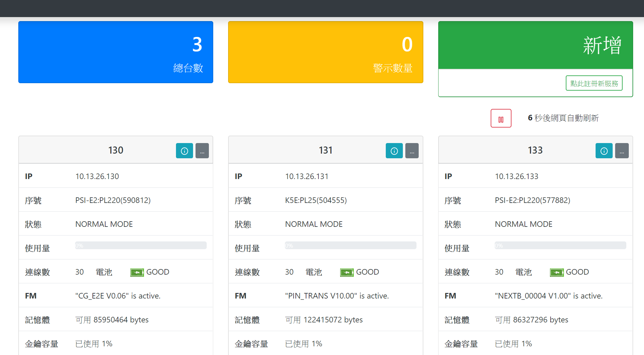The height and width of the screenshot is (355, 644).
Task: Click the yellow warning count card
Action: click(x=326, y=52)
